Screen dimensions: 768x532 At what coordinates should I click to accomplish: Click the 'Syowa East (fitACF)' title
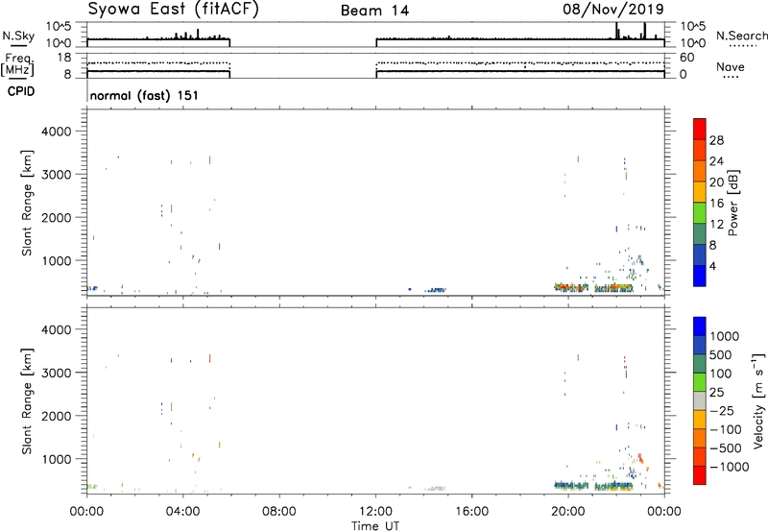173,10
